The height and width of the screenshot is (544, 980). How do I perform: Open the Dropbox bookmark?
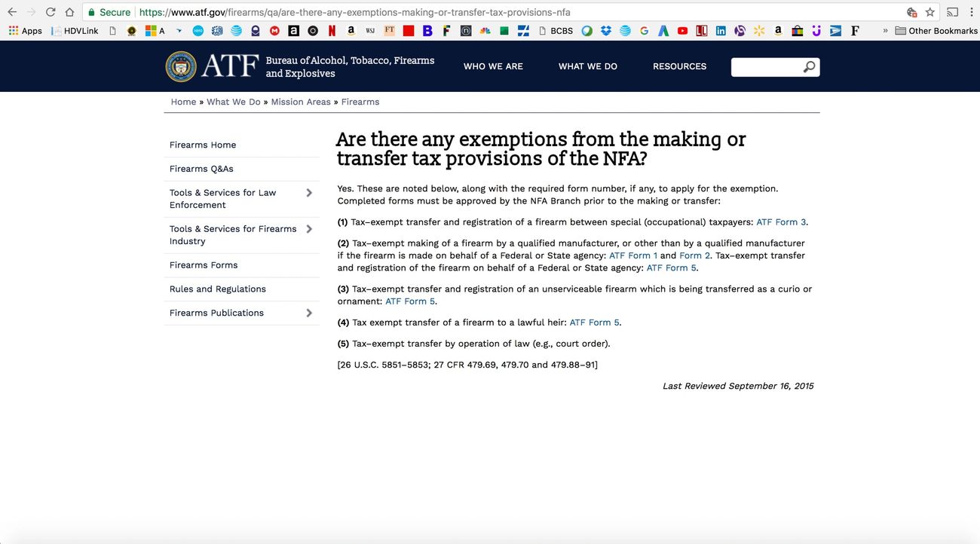pos(606,31)
